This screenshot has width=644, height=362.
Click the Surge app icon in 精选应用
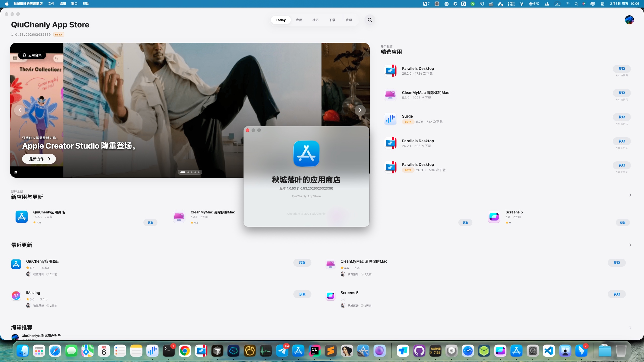tap(390, 119)
